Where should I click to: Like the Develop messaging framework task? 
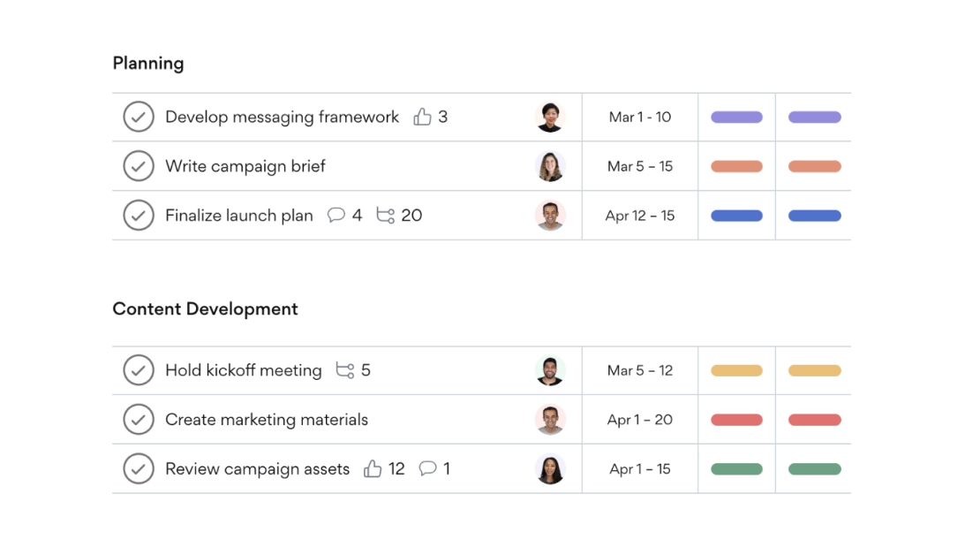coord(422,117)
